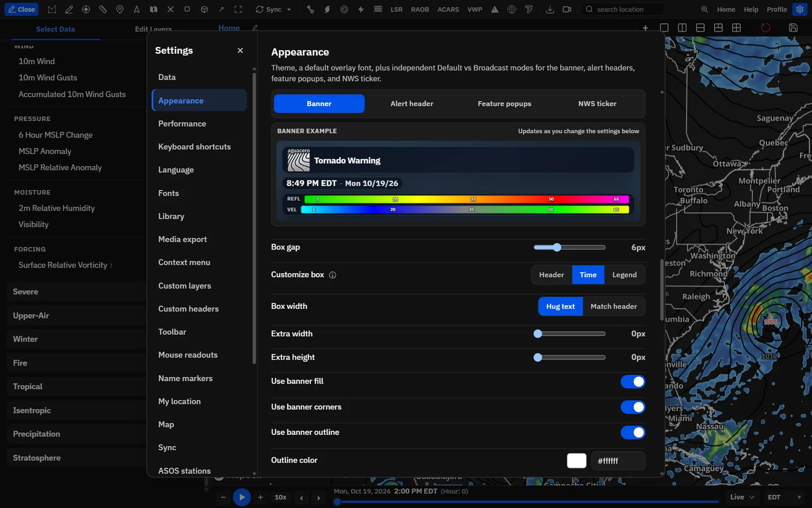Image resolution: width=812 pixels, height=508 pixels.
Task: Toggle the lightning bolt icon
Action: [x=361, y=9]
